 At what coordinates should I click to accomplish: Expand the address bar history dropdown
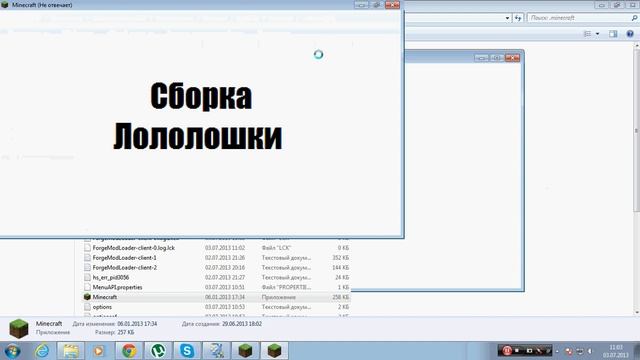tap(507, 18)
